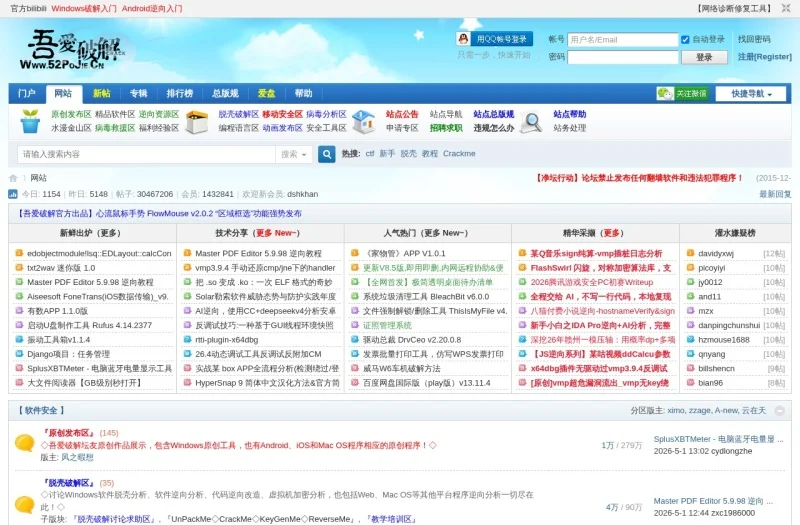
Task: Open the 排行榜 navigation tab
Action: (x=180, y=93)
